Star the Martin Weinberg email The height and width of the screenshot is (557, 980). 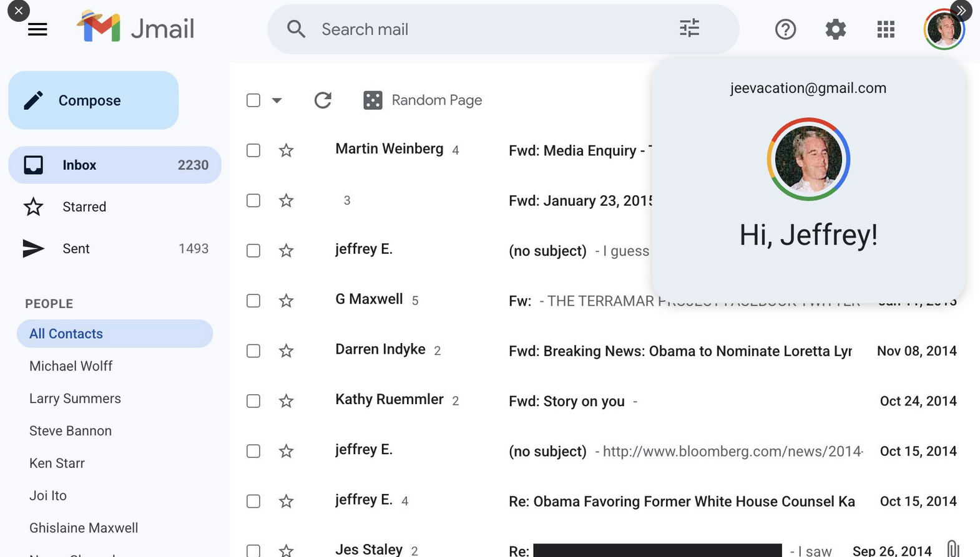point(286,150)
